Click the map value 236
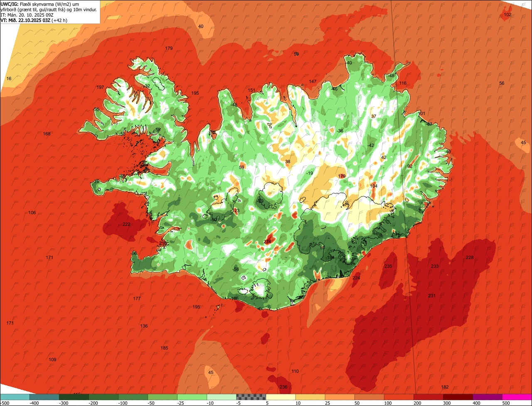 [283, 387]
